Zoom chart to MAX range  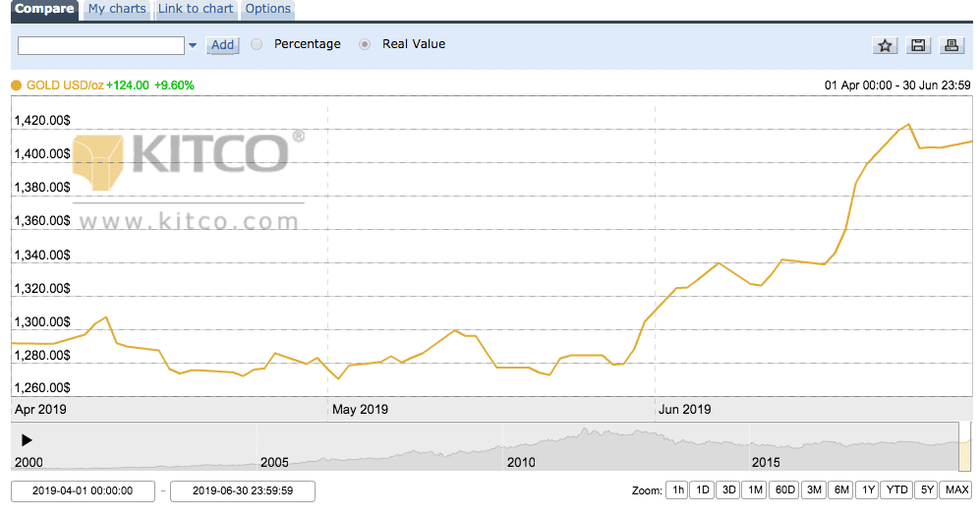click(x=957, y=490)
